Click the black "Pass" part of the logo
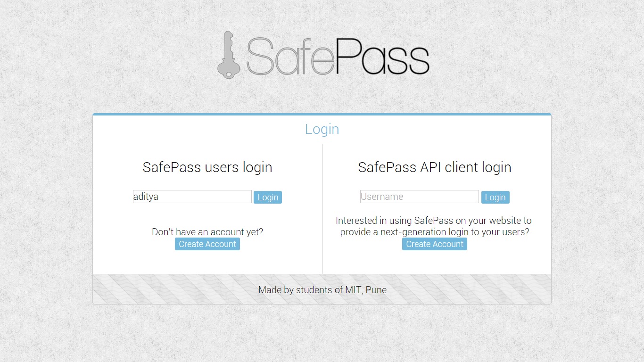This screenshot has height=362, width=644. click(x=382, y=57)
